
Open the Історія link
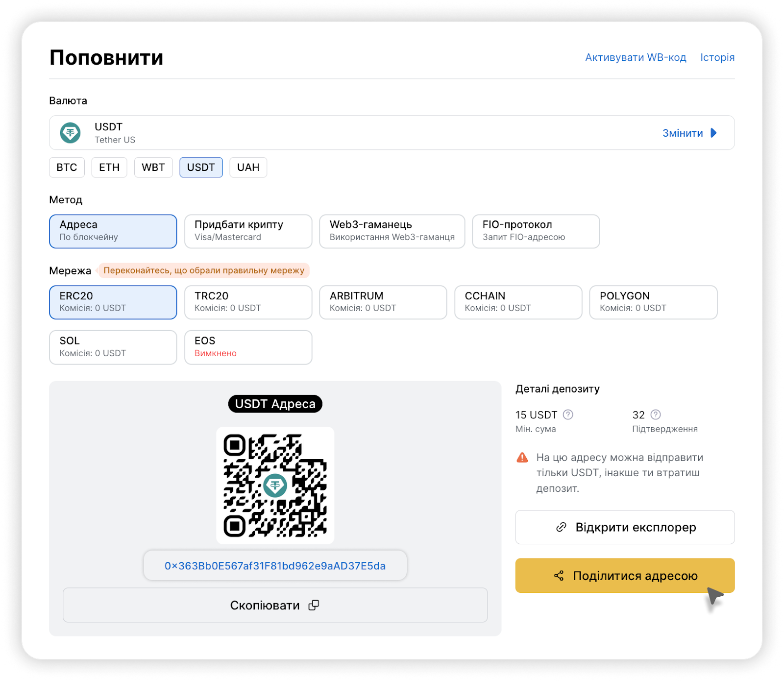coord(717,57)
